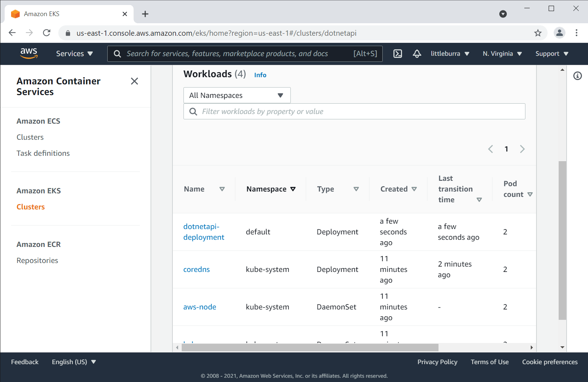The height and width of the screenshot is (382, 588).
Task: Open the tab search dropdown button
Action: pyautogui.click(x=503, y=14)
